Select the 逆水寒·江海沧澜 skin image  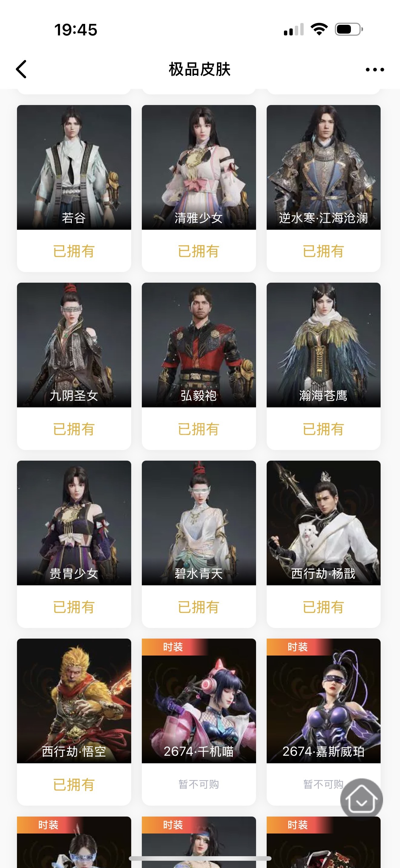[x=323, y=167]
